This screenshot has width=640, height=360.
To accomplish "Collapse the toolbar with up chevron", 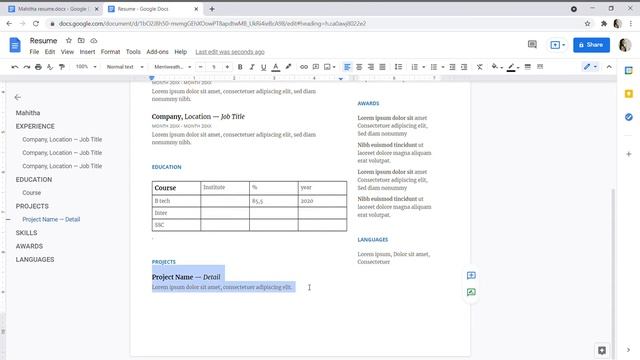I will (609, 67).
